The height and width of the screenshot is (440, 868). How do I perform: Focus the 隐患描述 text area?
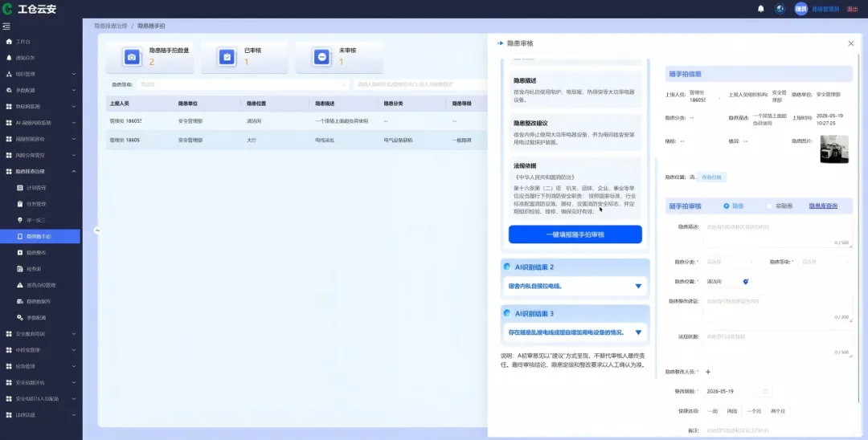tap(778, 234)
